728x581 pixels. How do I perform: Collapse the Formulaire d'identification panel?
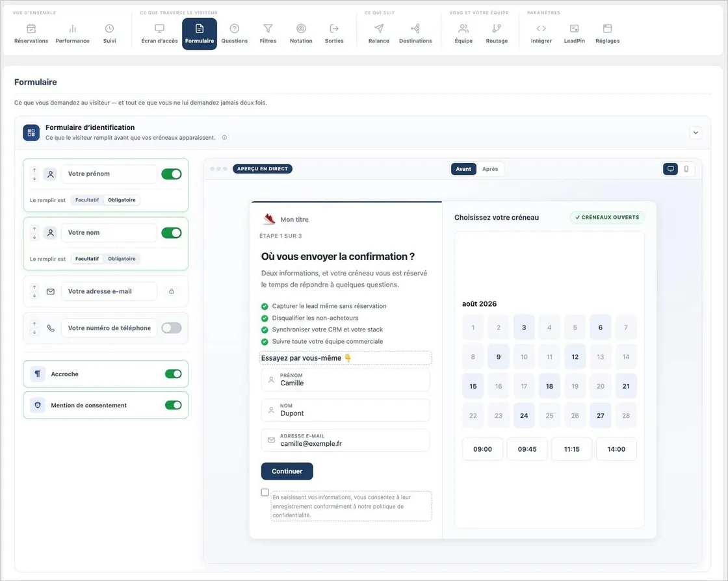pyautogui.click(x=695, y=133)
